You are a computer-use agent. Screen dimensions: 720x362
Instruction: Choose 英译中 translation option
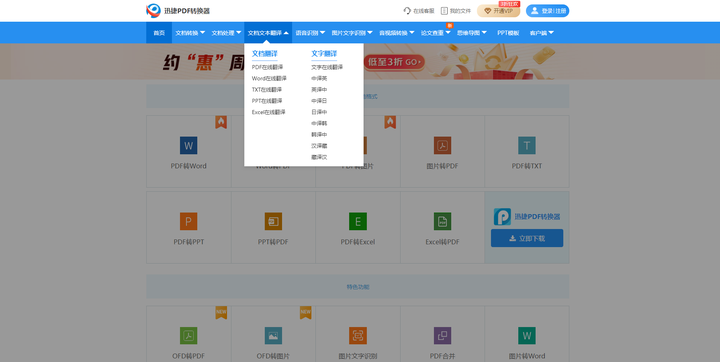pyautogui.click(x=319, y=90)
